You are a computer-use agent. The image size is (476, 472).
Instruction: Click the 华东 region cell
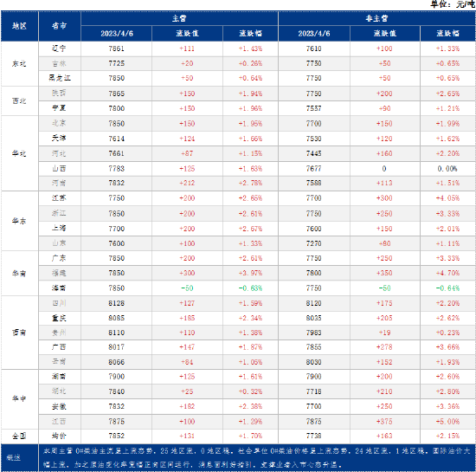(x=19, y=221)
